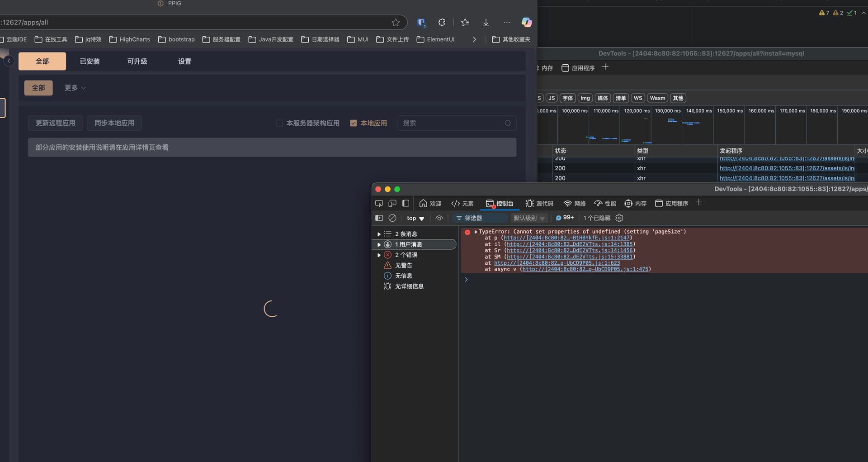Screen dimensions: 868x462
Task: Open the HighCharts bookmark folder
Action: coord(129,39)
